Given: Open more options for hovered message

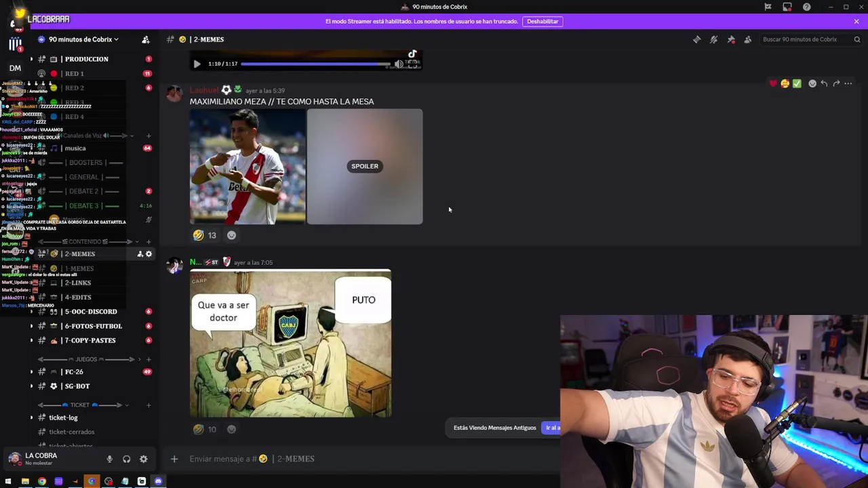Looking at the screenshot, I should pos(848,83).
